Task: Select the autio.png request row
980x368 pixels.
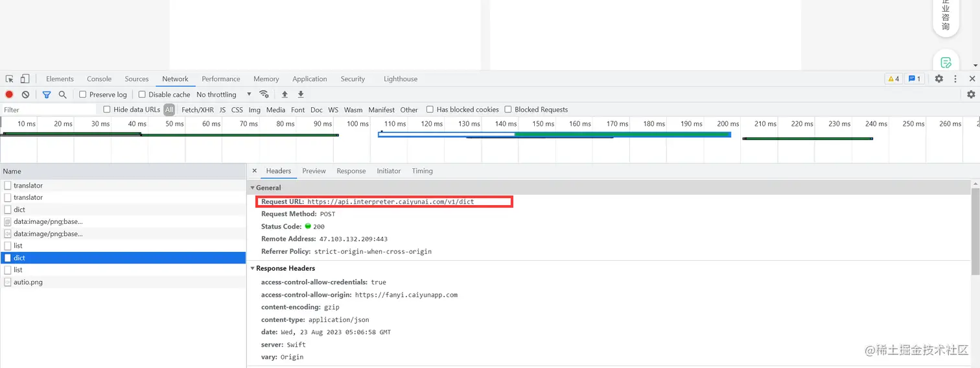Action: click(x=123, y=282)
